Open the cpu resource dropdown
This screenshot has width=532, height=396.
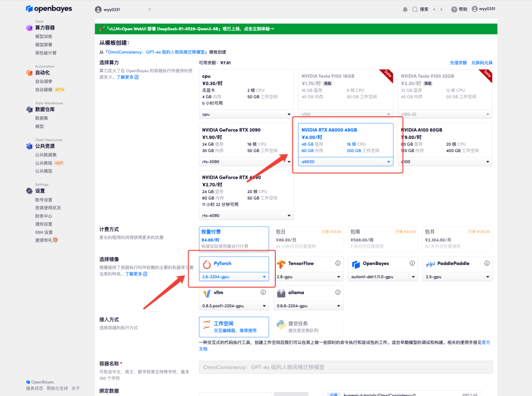[246, 114]
